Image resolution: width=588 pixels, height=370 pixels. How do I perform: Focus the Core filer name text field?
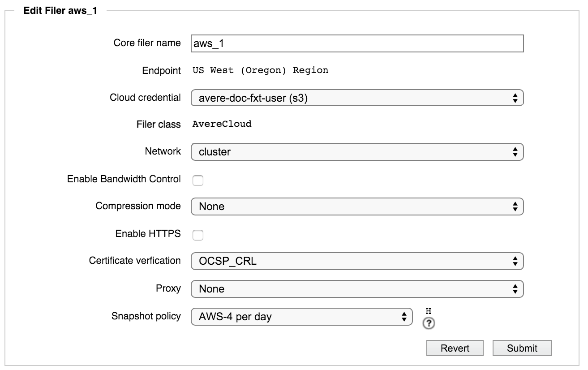click(357, 43)
